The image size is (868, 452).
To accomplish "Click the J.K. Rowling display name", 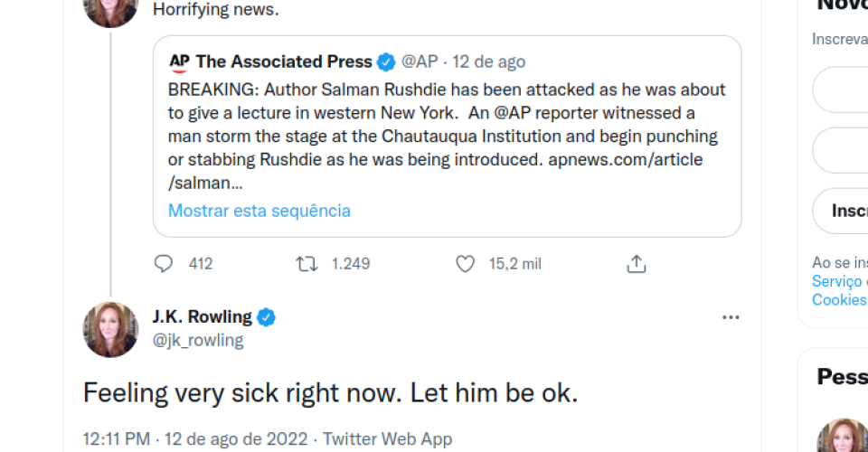I will click(x=202, y=317).
